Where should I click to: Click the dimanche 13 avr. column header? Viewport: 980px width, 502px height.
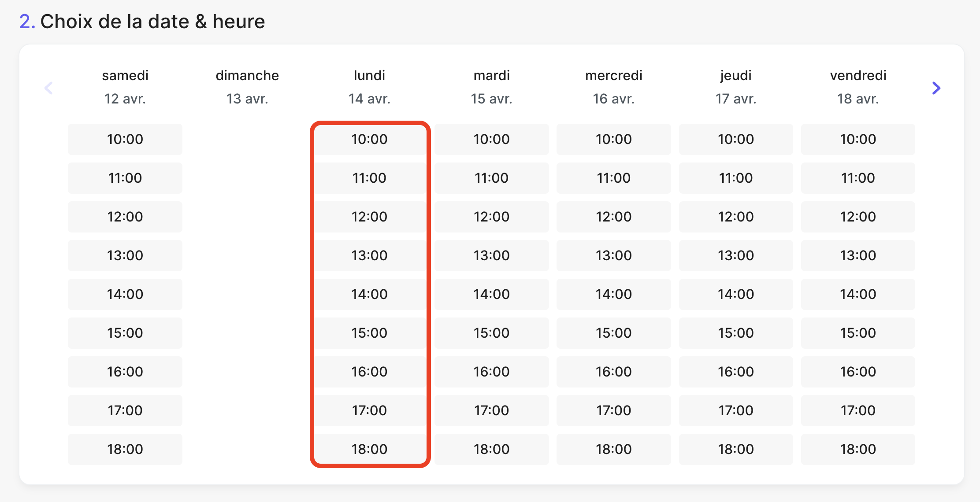coord(247,87)
